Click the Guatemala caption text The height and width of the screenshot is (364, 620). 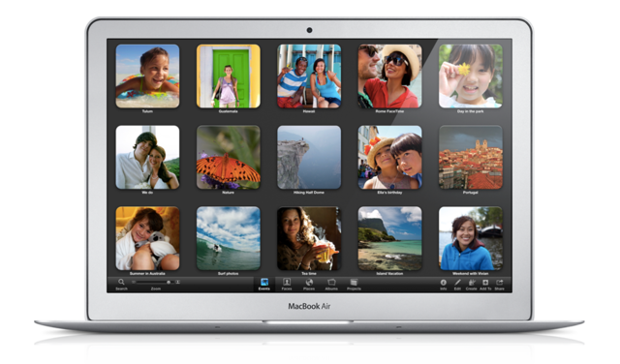click(229, 111)
